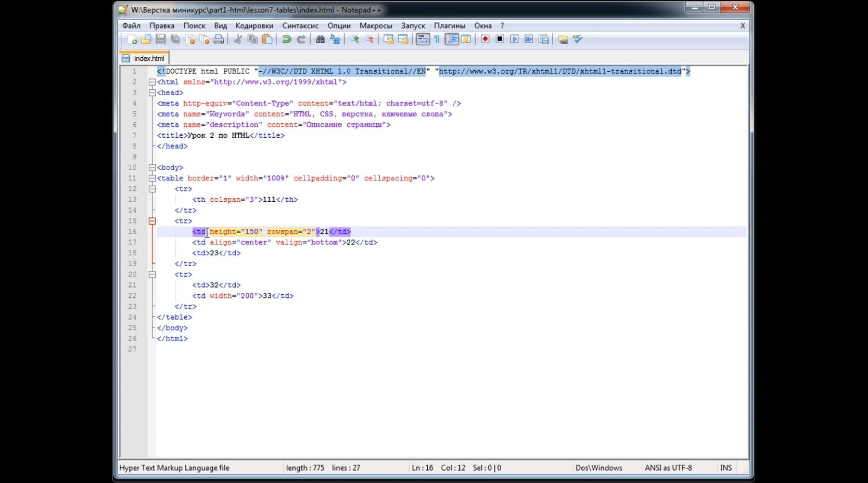This screenshot has height=483, width=868.
Task: Save the document with the floppy icon
Action: click(161, 40)
